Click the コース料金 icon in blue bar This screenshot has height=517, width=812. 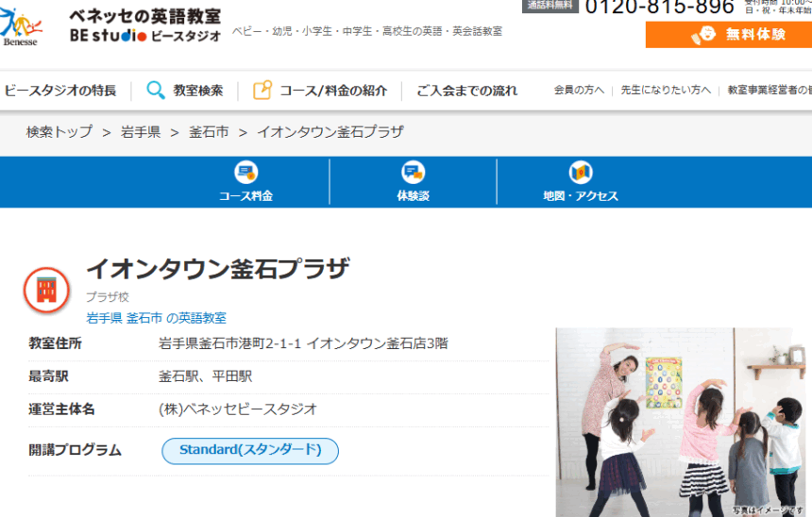click(x=246, y=173)
